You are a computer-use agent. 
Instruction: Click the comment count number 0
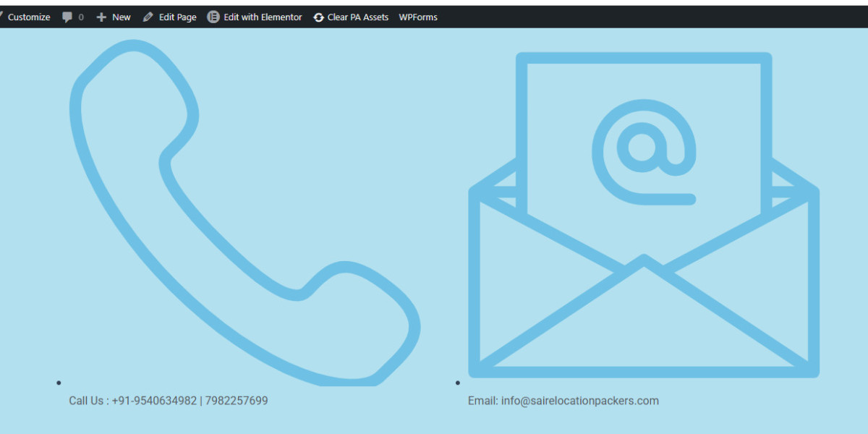pos(81,17)
